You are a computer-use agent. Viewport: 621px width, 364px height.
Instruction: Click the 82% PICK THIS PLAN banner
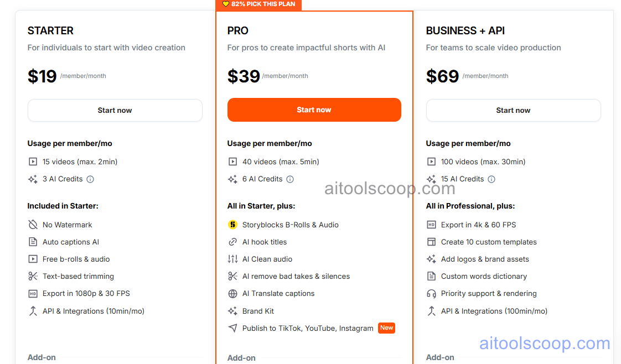258,4
